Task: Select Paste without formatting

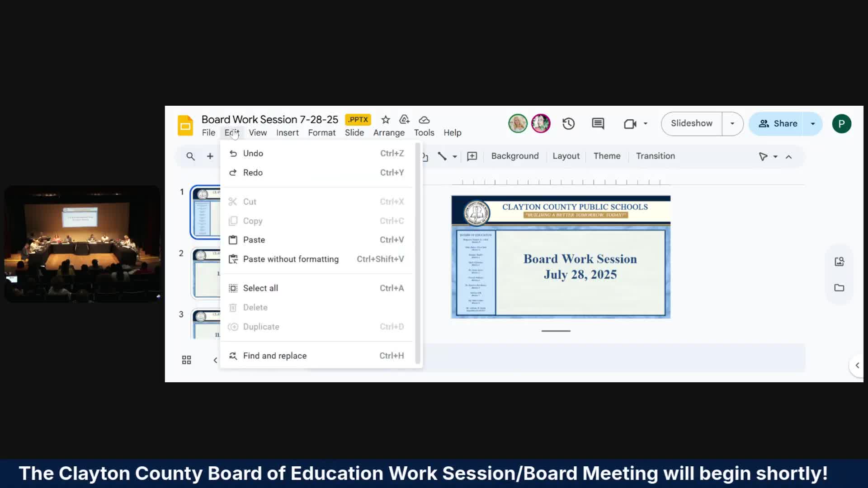Action: point(290,259)
